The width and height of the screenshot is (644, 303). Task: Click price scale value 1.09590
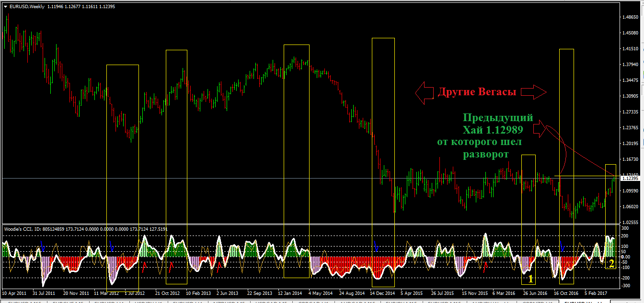click(x=630, y=191)
